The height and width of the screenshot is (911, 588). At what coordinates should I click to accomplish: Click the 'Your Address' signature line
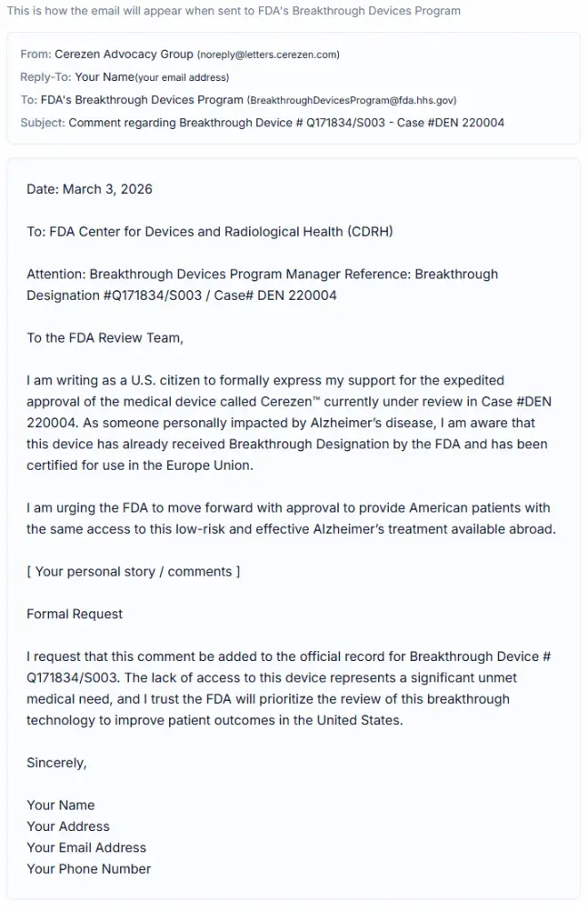pos(68,827)
